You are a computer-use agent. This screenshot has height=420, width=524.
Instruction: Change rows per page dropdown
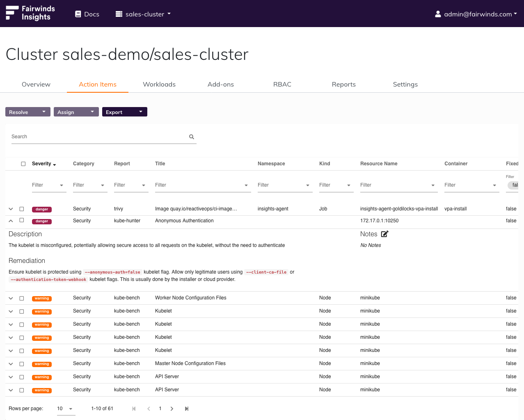coord(66,409)
